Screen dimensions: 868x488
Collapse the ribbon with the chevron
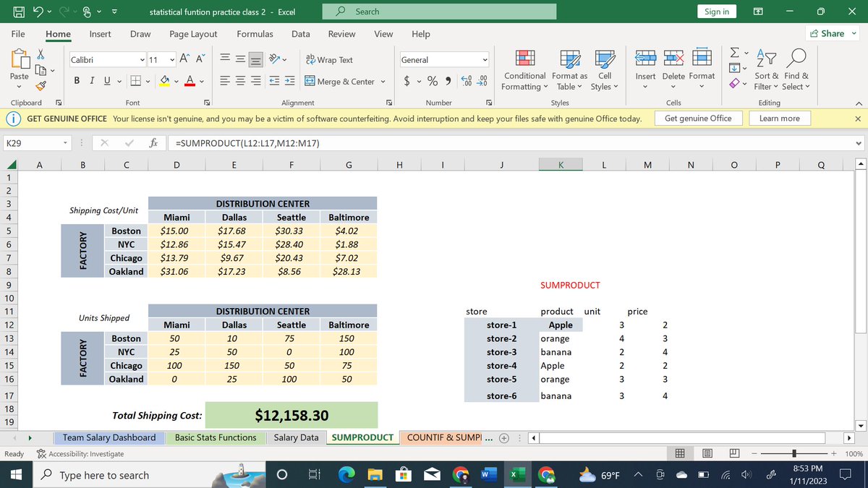coord(859,103)
